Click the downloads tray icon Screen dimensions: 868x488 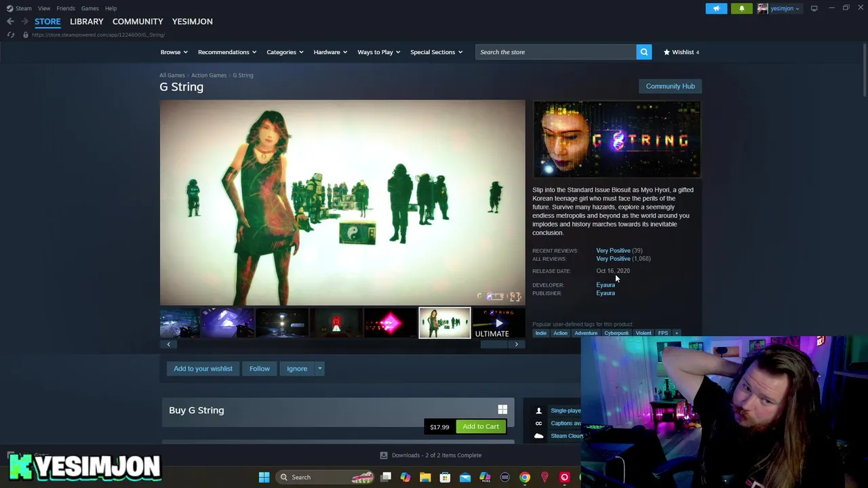383,455
